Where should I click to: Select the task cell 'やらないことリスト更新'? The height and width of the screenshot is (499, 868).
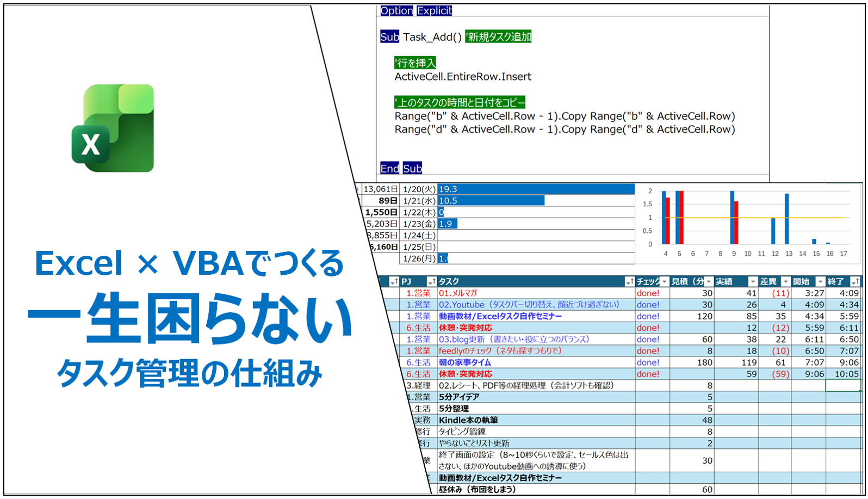tap(536, 443)
